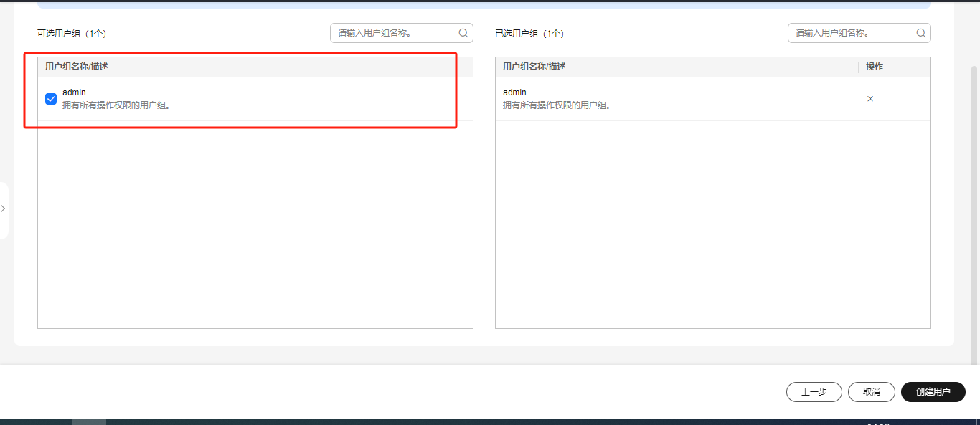Click the magnifier icon in selected groups search
The height and width of the screenshot is (425, 980).
click(x=921, y=33)
